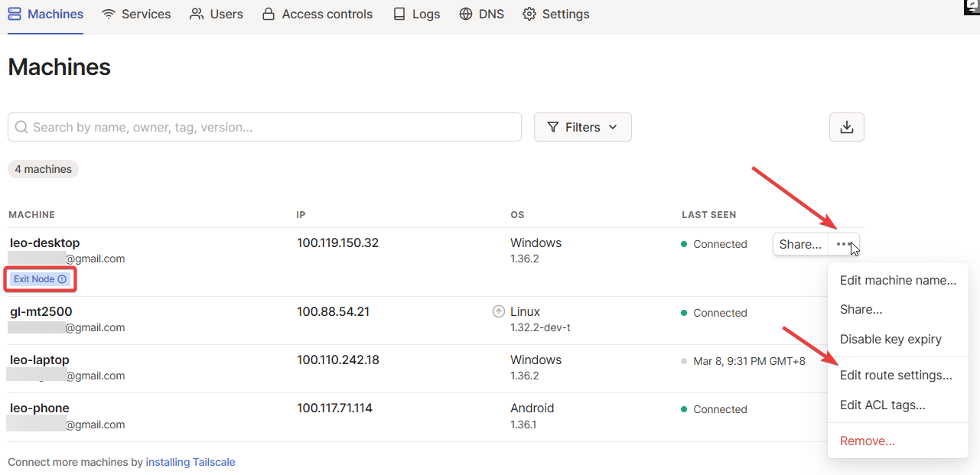Follow the installing Tailscale link

[190, 462]
